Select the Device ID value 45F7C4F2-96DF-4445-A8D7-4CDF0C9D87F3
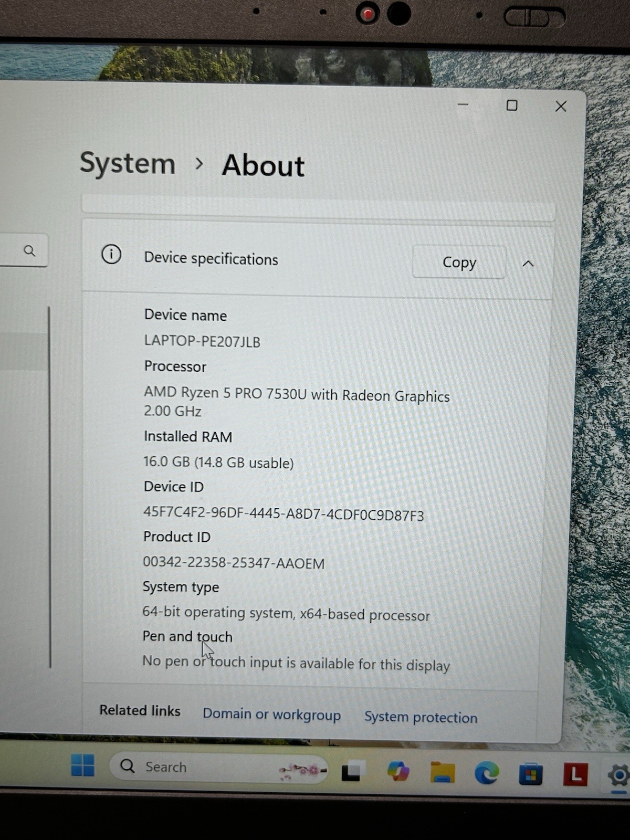The image size is (630, 840). pos(283,513)
